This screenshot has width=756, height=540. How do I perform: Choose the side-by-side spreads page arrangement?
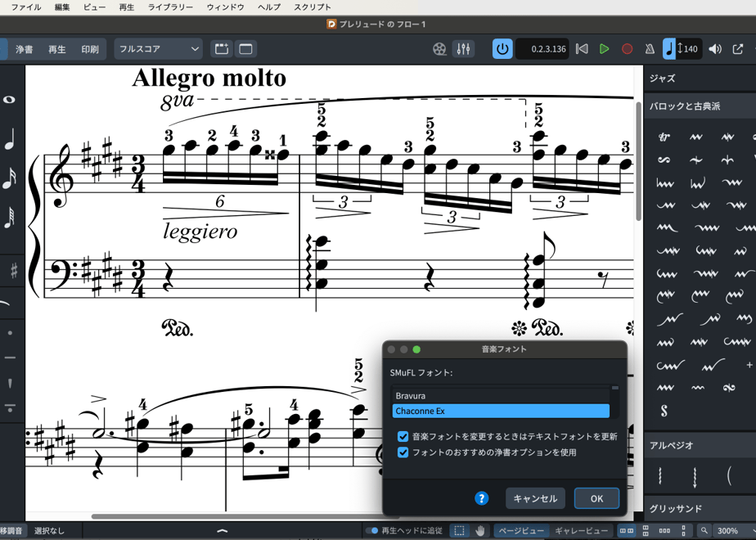click(x=626, y=531)
